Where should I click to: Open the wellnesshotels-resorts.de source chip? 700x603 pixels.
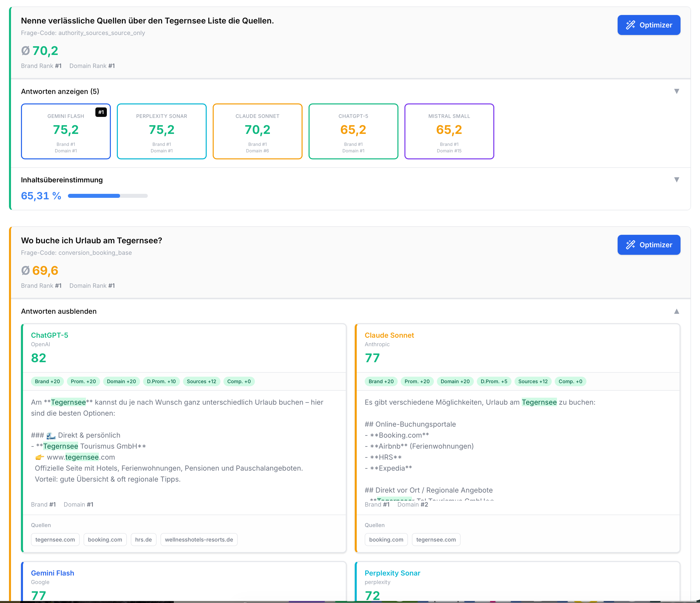tap(199, 540)
